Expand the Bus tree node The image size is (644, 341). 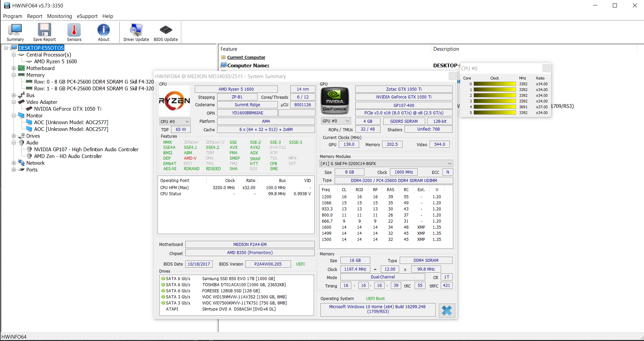tap(14, 95)
